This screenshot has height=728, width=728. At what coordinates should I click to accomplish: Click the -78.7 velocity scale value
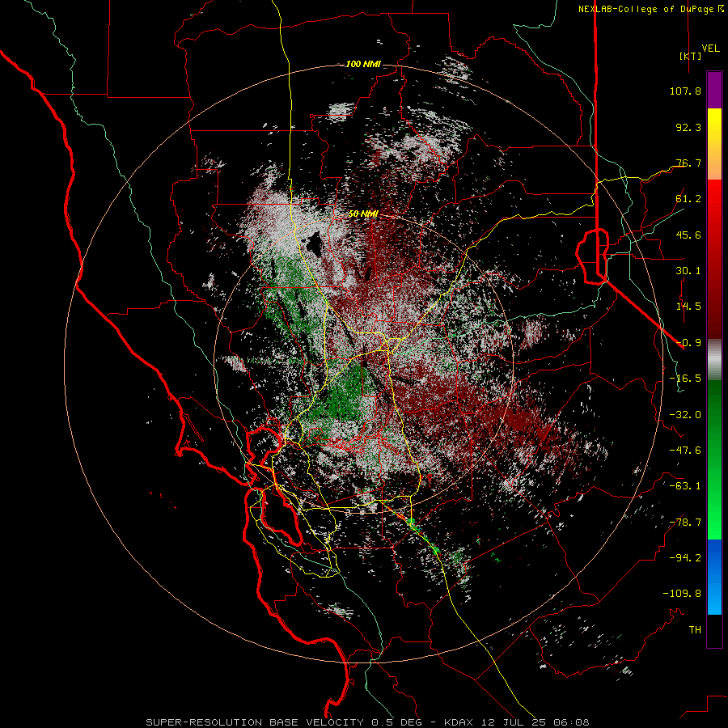coord(685,523)
